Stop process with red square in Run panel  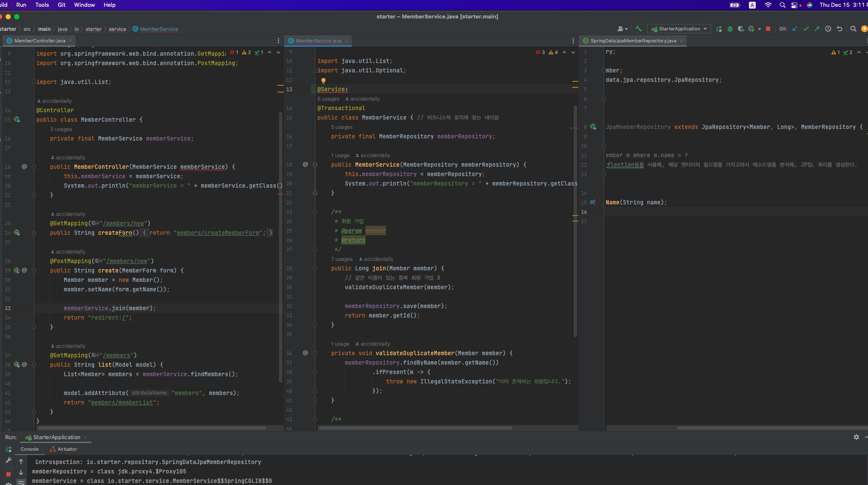click(8, 474)
